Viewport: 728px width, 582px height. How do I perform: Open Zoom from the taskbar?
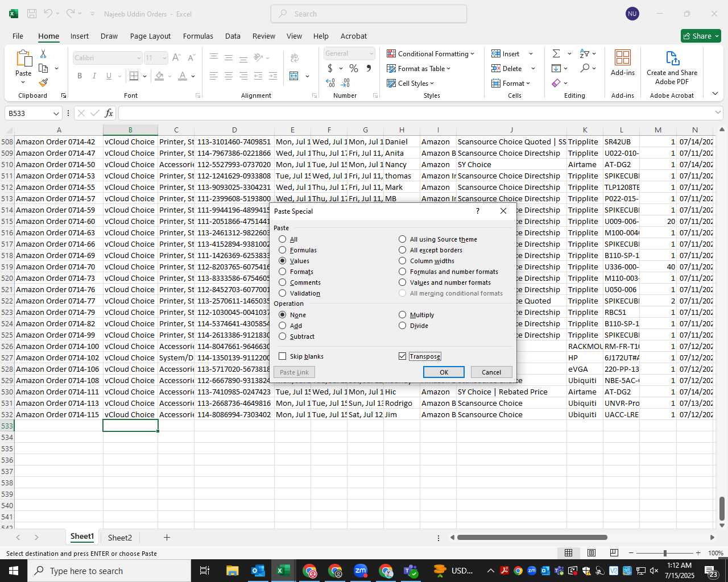tap(361, 571)
